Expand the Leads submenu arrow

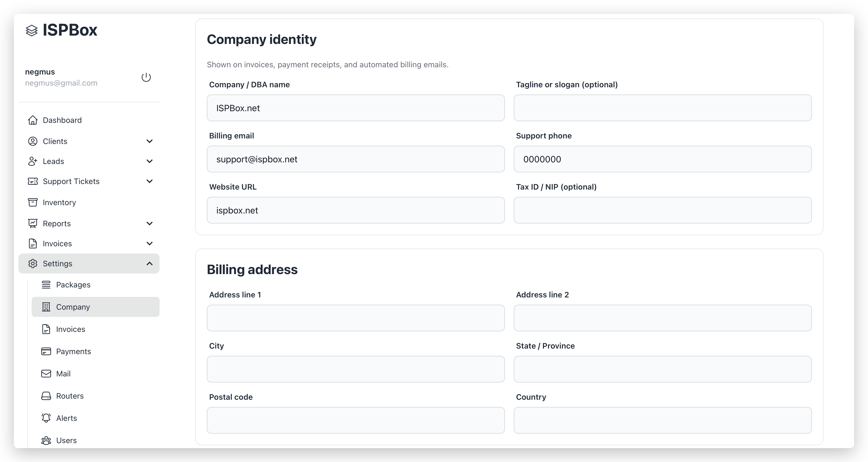(150, 161)
